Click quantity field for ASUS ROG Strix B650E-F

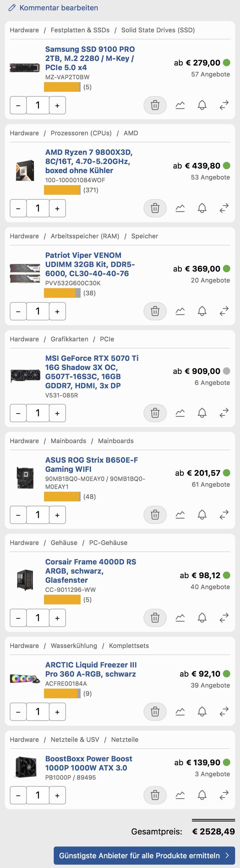tap(38, 515)
